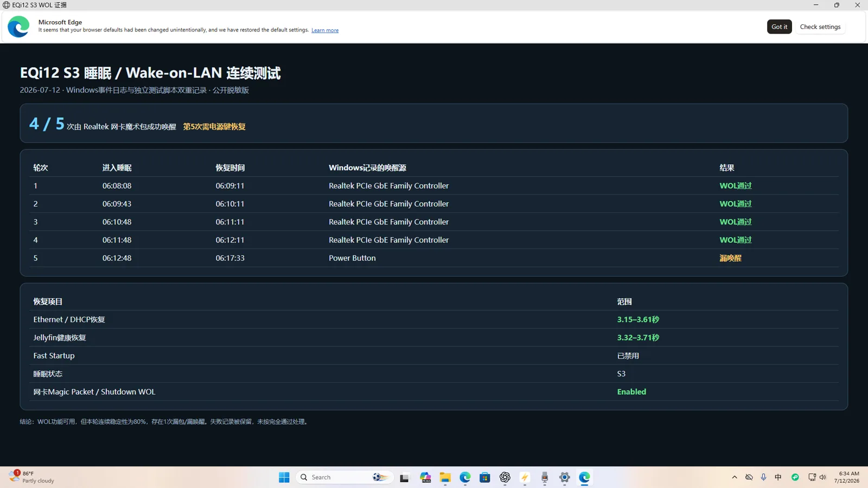Click the Enabled value for Magic Packet
Screen dimensions: 868x488
tap(631, 391)
